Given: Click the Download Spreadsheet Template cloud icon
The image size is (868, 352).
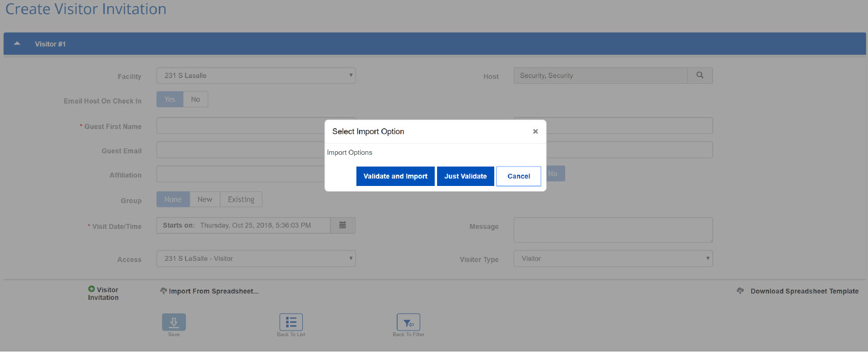Looking at the screenshot, I should (x=740, y=291).
